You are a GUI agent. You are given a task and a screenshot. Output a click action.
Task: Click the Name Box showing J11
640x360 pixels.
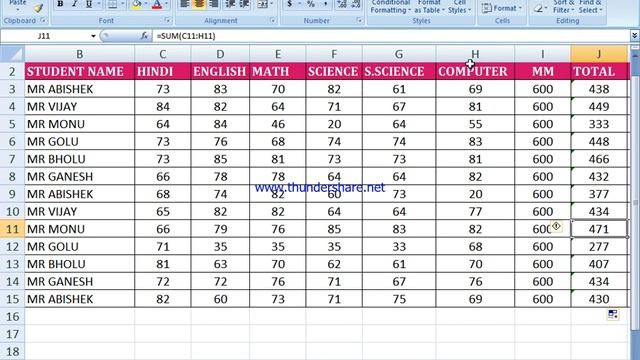[44, 36]
